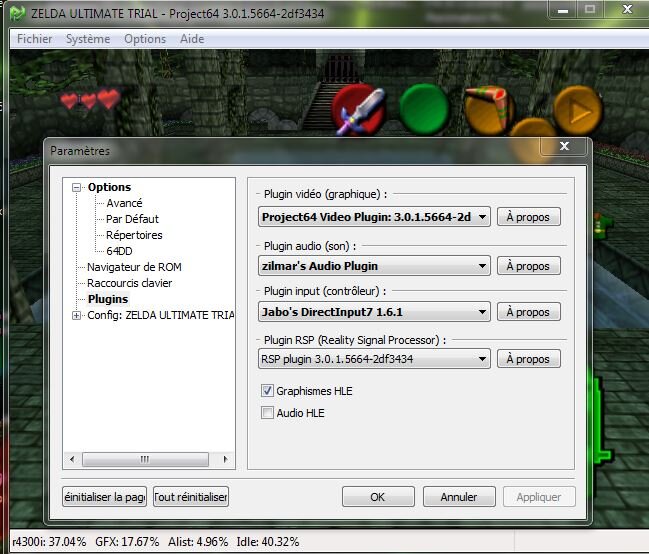The image size is (649, 554).
Task: Select Raccourcis clavier in the options tree
Action: (x=129, y=283)
